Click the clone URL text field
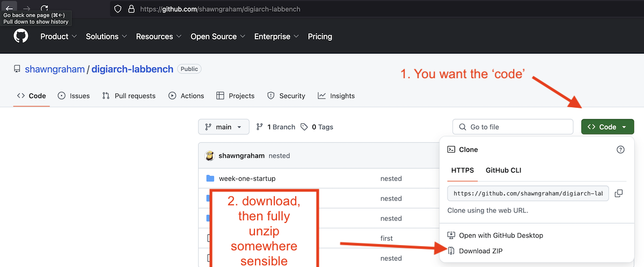644x267 pixels. pyautogui.click(x=528, y=193)
